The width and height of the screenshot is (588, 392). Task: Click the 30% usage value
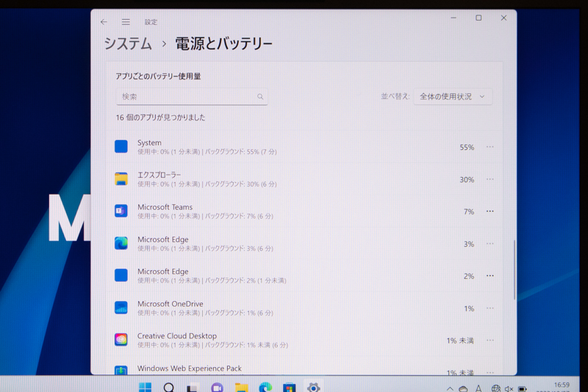click(467, 180)
